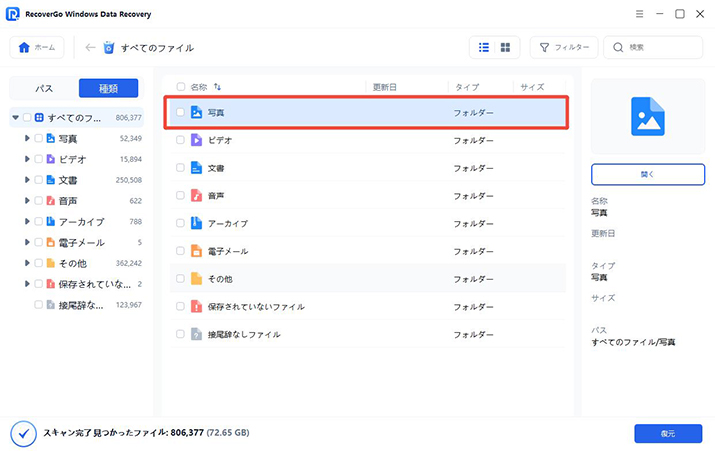This screenshot has width=715, height=451.
Task: Click the 名称 column header
Action: point(198,87)
